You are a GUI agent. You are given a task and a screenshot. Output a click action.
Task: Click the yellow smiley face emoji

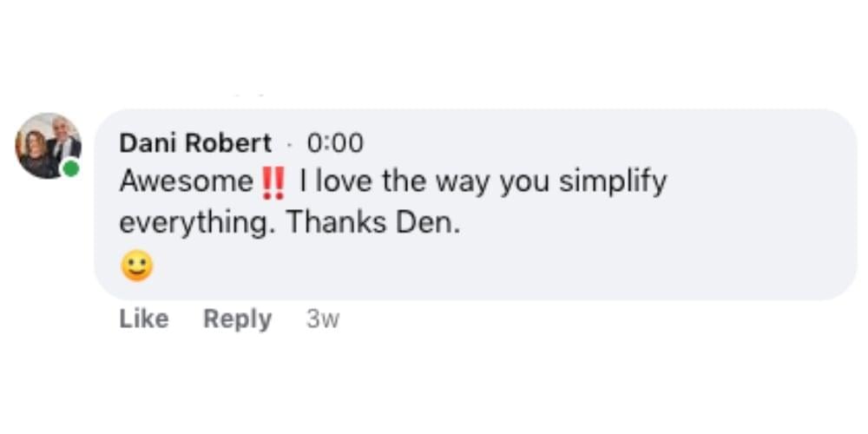click(x=136, y=266)
